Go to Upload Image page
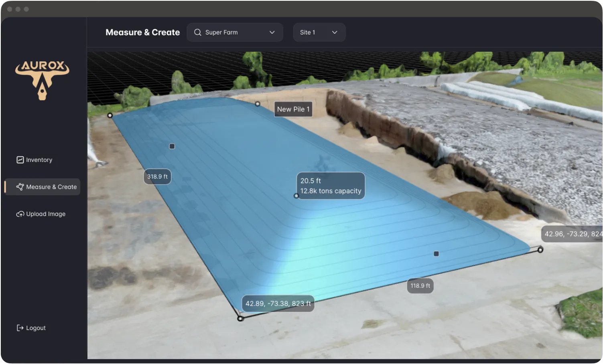The image size is (603, 364). point(41,214)
